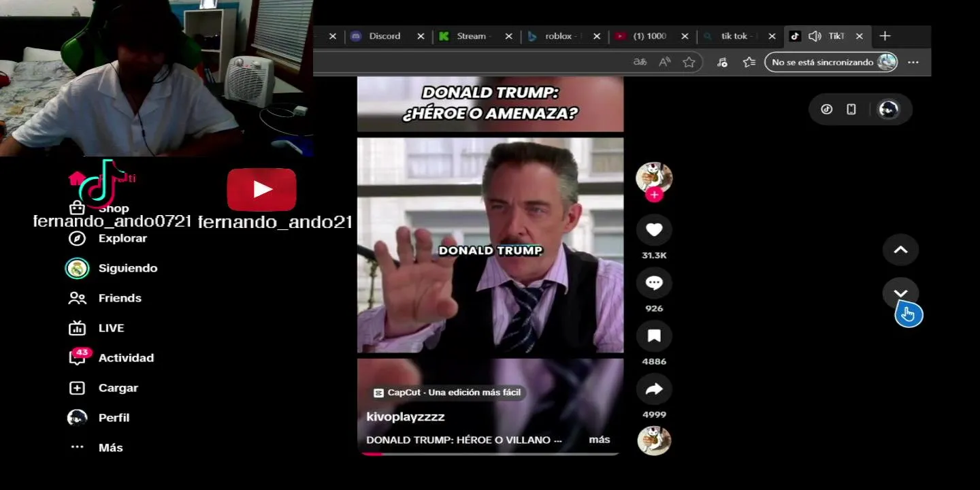Expand the video caption with 'más'
The image size is (980, 490).
coord(600,440)
